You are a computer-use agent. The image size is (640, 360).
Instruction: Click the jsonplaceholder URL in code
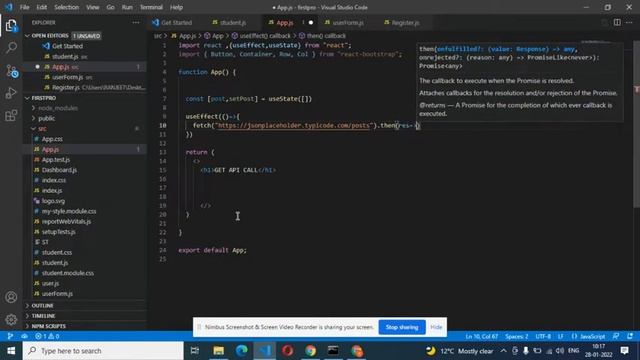[x=293, y=125]
